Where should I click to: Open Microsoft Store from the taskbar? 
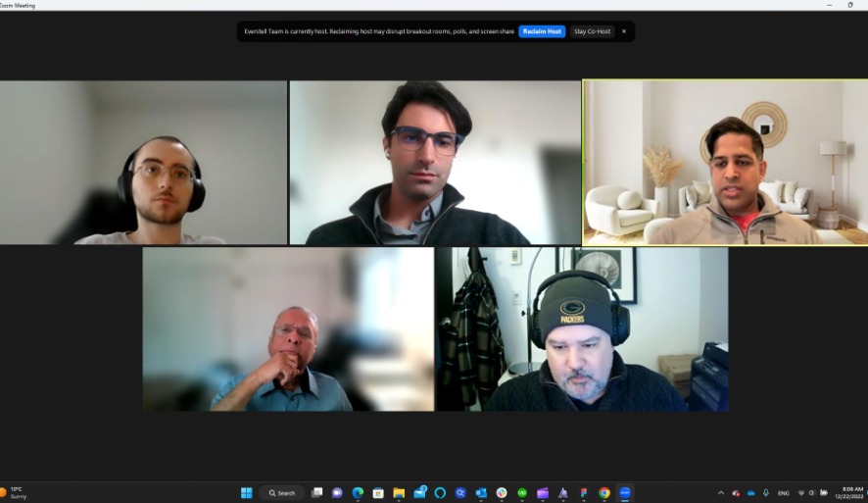tap(378, 492)
